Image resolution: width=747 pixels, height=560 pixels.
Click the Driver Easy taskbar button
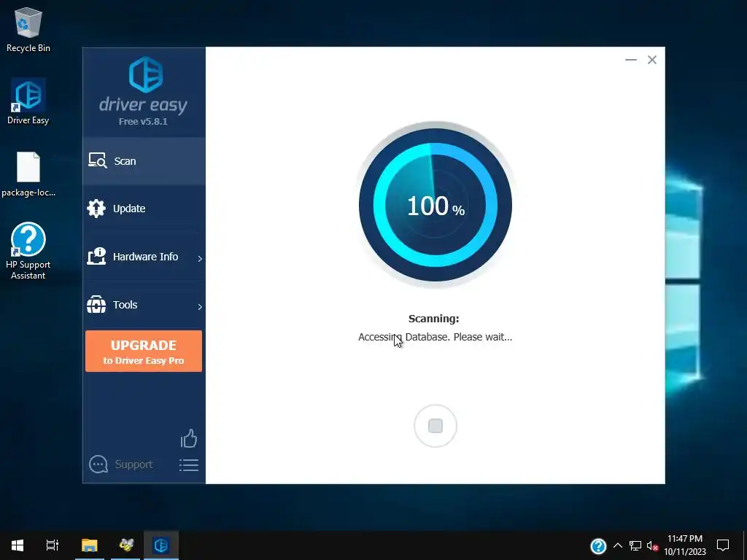161,545
